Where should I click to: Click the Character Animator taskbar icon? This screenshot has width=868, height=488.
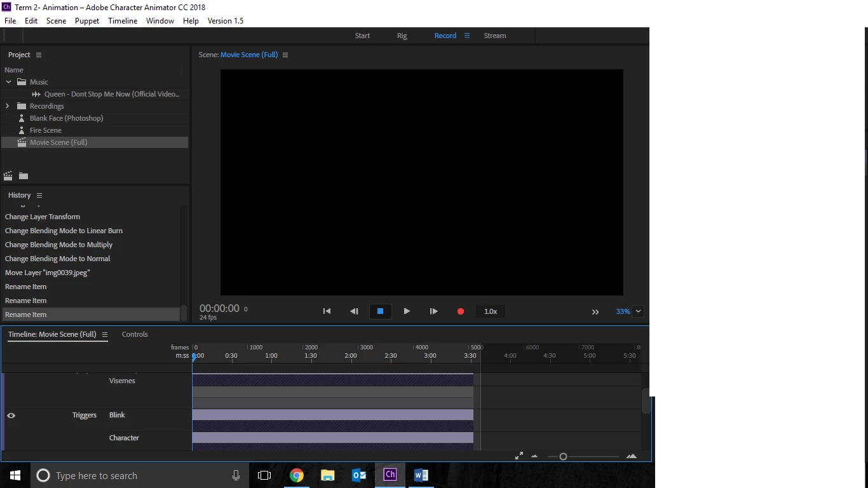coord(390,475)
